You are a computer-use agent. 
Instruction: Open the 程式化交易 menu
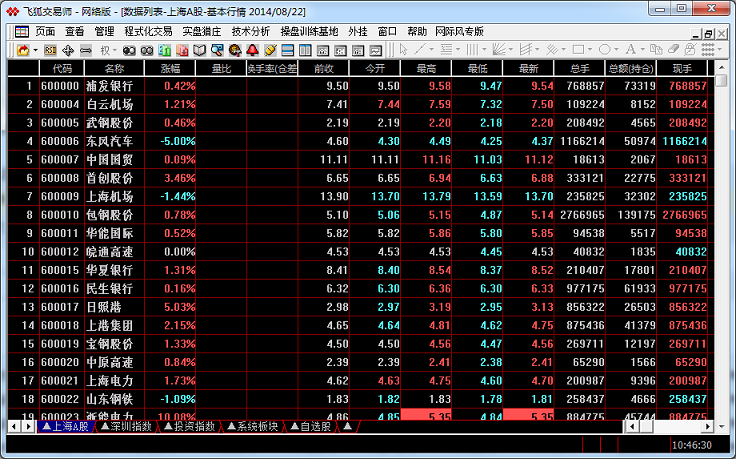pyautogui.click(x=148, y=31)
